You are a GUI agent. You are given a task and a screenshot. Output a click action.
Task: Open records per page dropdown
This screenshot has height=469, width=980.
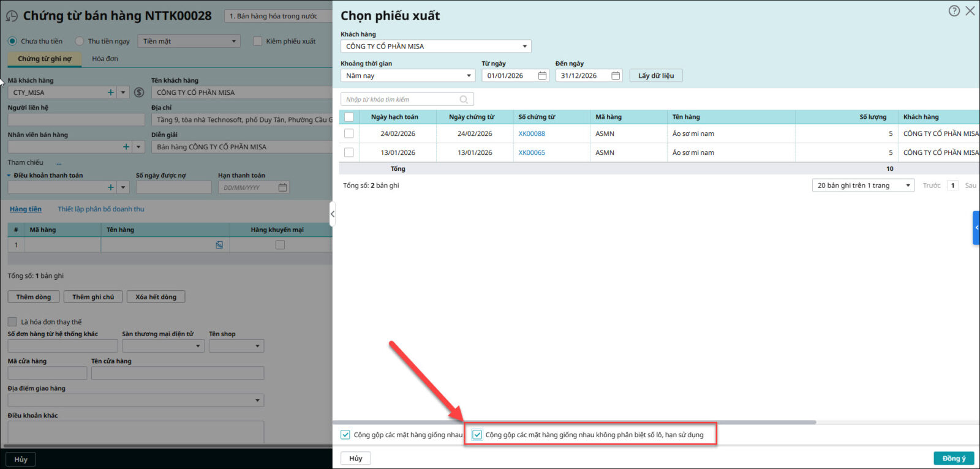click(x=907, y=186)
